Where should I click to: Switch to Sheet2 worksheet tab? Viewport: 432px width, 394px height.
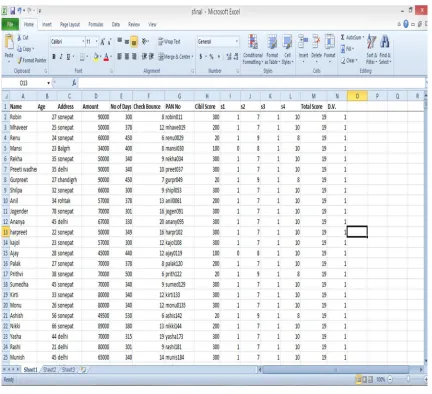coord(49,369)
